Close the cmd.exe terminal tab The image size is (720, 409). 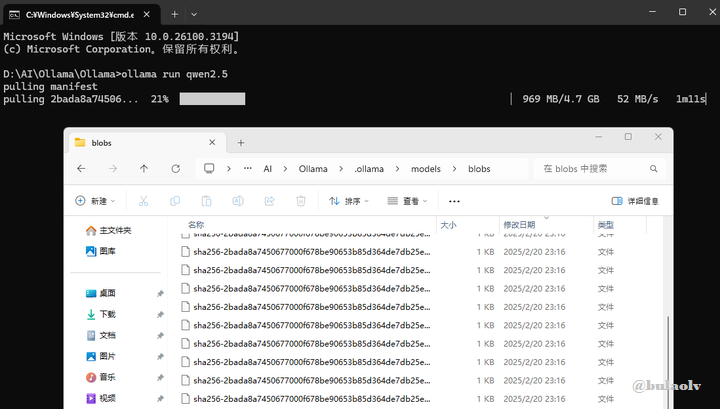[146, 15]
